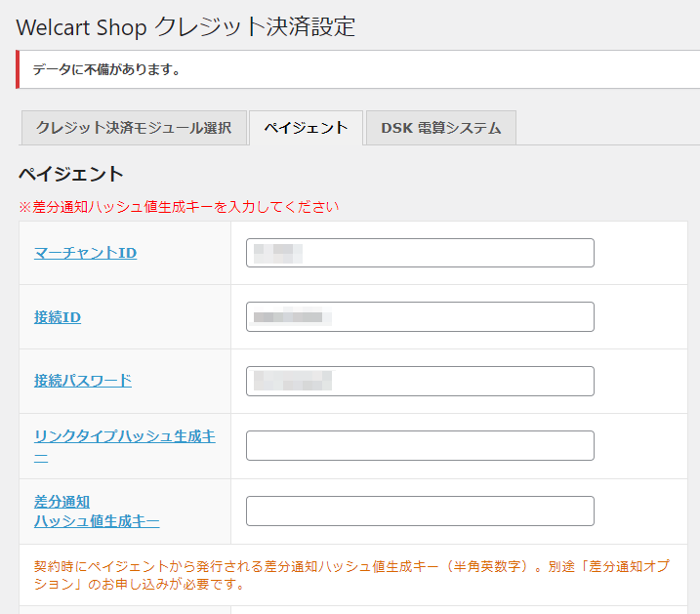The image size is (700, 614).
Task: Click the 接続ID label link
Action: click(58, 317)
